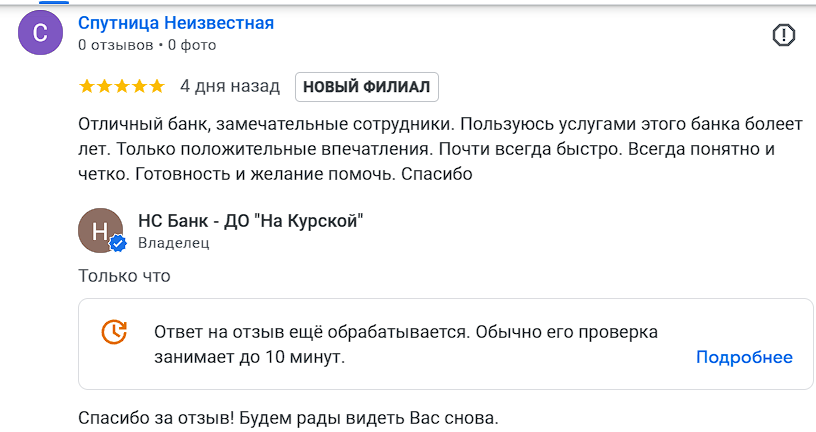Click the НОВЫЙ ФИЛИАЛ badge
816x432 pixels.
(366, 87)
